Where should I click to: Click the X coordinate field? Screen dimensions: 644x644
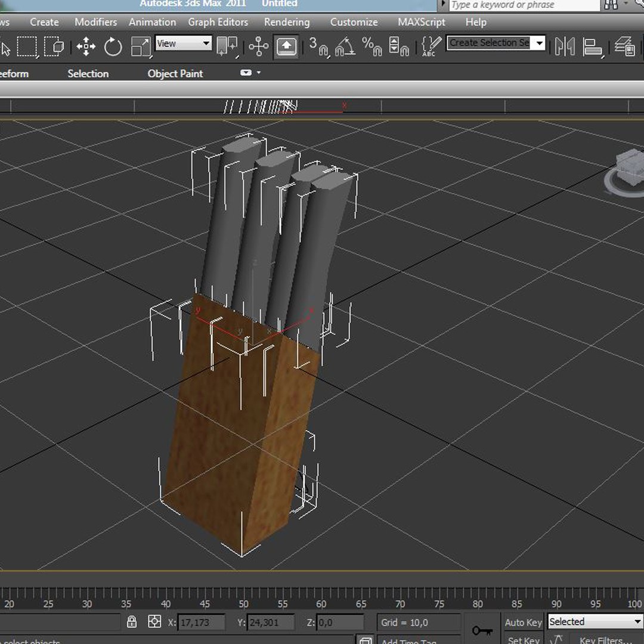(202, 622)
